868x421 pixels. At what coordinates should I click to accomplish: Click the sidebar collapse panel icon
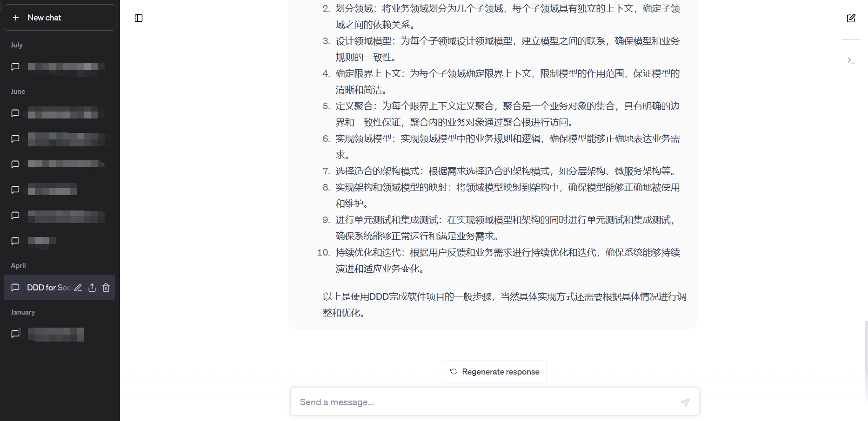coord(139,18)
